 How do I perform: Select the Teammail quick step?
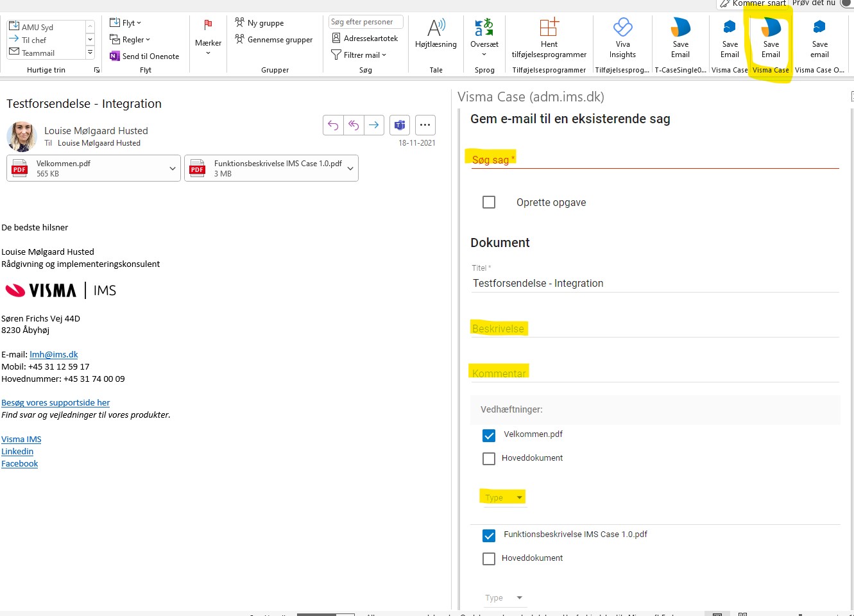[45, 53]
